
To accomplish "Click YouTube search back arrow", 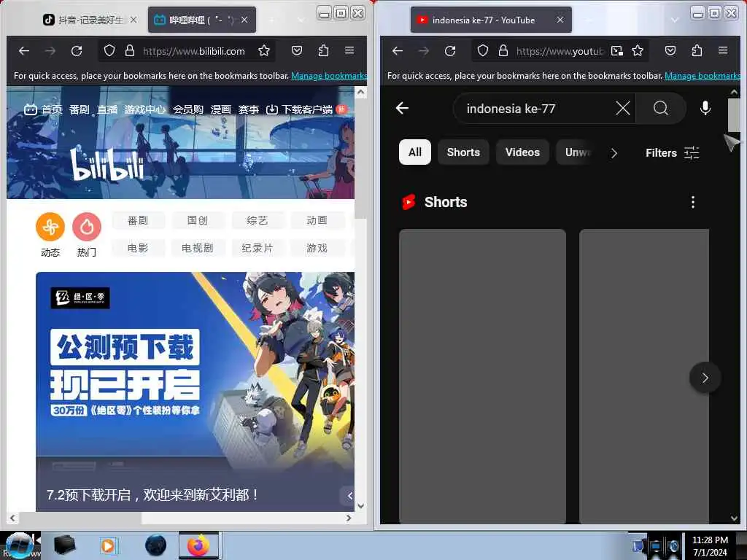I will pyautogui.click(x=402, y=109).
